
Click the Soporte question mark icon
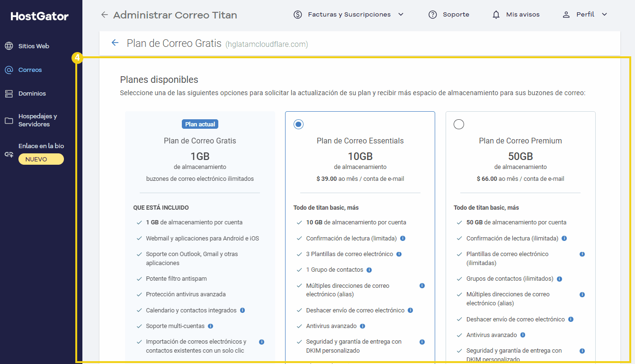coord(432,15)
